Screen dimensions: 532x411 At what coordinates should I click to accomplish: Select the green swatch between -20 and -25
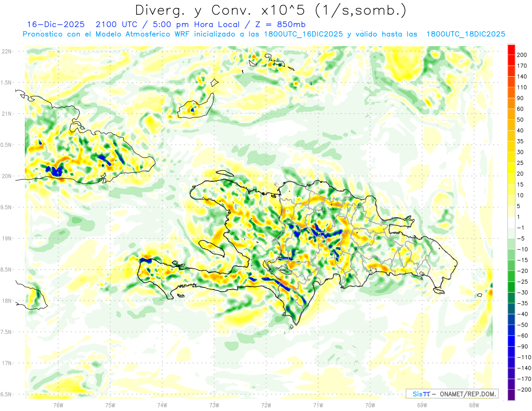click(x=511, y=276)
